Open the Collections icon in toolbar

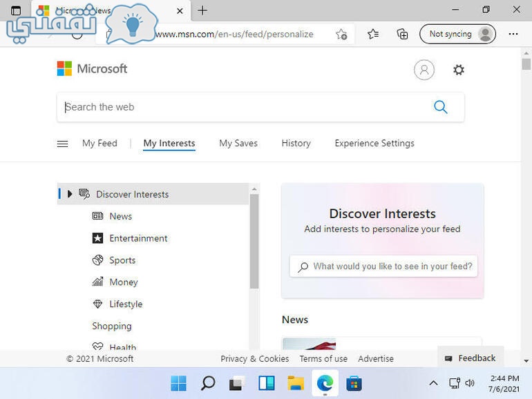click(402, 34)
